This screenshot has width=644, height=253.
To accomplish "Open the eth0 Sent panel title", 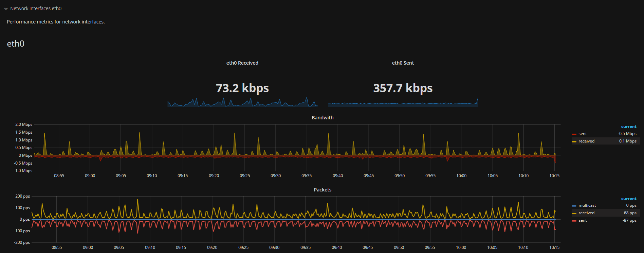I will point(403,63).
